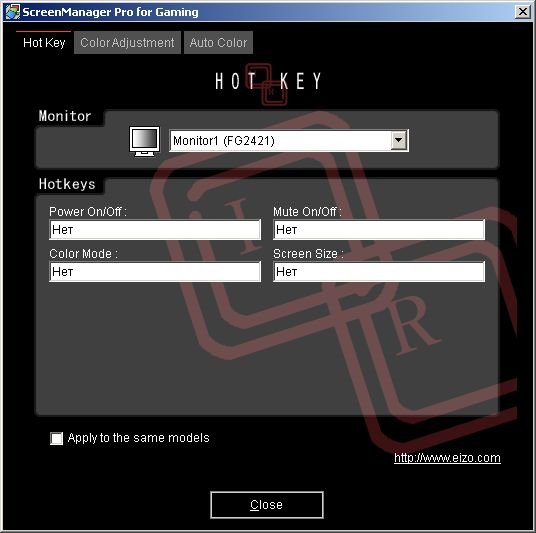The image size is (536, 533).
Task: Click the Monitor group heading
Action: coord(65,116)
